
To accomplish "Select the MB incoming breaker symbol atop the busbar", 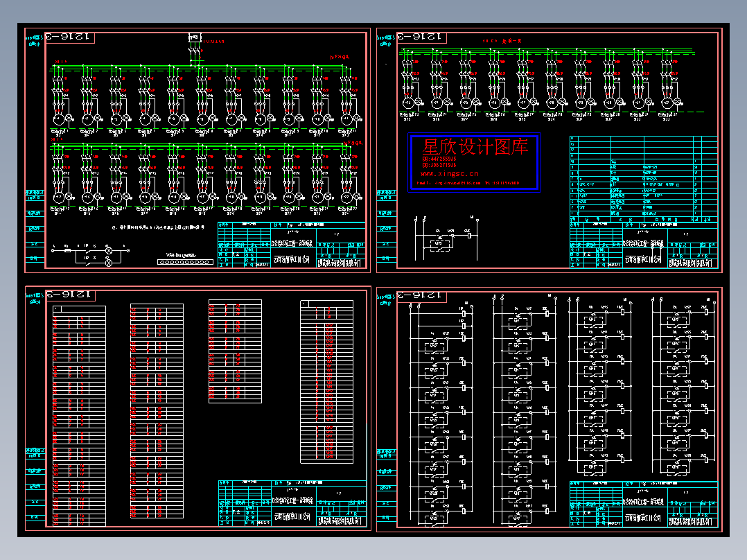I will pyautogui.click(x=194, y=37).
